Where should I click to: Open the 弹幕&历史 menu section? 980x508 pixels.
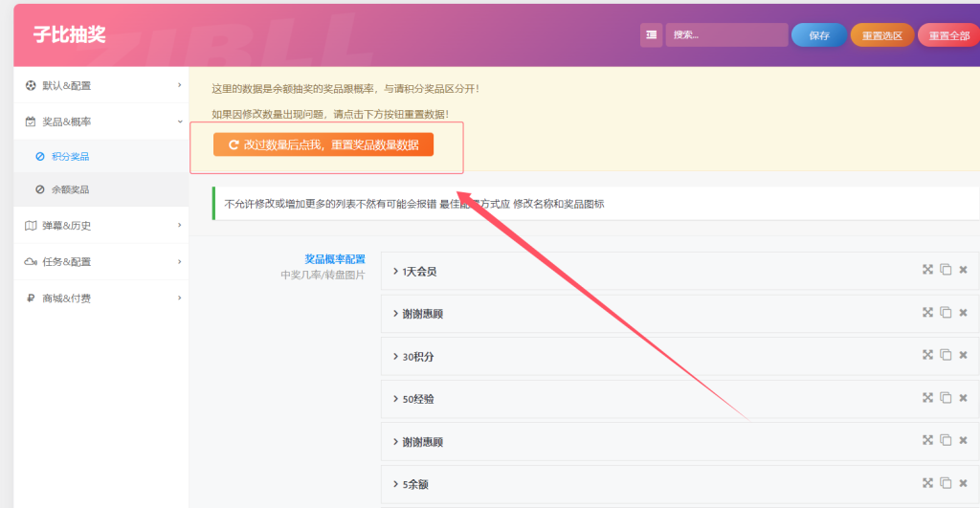(x=101, y=225)
